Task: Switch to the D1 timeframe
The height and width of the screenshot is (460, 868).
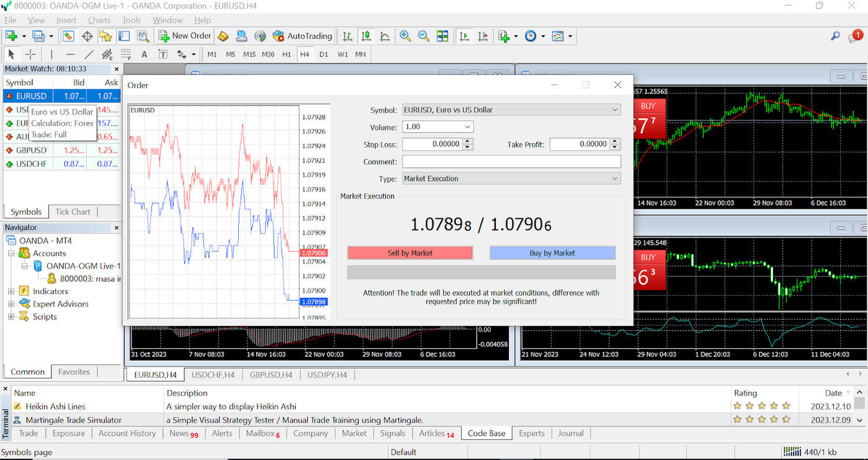Action: click(324, 55)
